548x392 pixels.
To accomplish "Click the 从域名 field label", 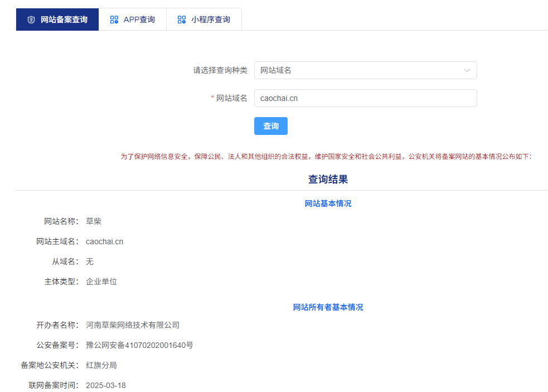I will (x=65, y=262).
